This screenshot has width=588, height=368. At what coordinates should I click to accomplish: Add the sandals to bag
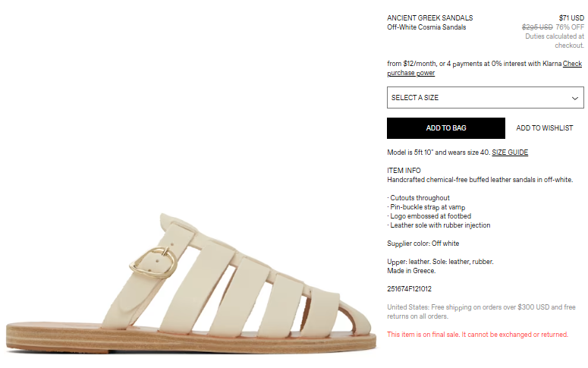[446, 128]
